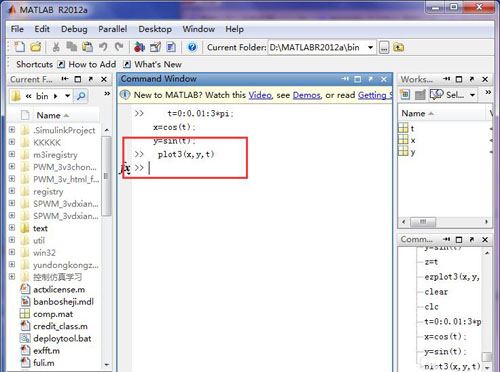The image size is (500, 372).
Task: Click the Copy toolbar icon
Action: (x=71, y=47)
